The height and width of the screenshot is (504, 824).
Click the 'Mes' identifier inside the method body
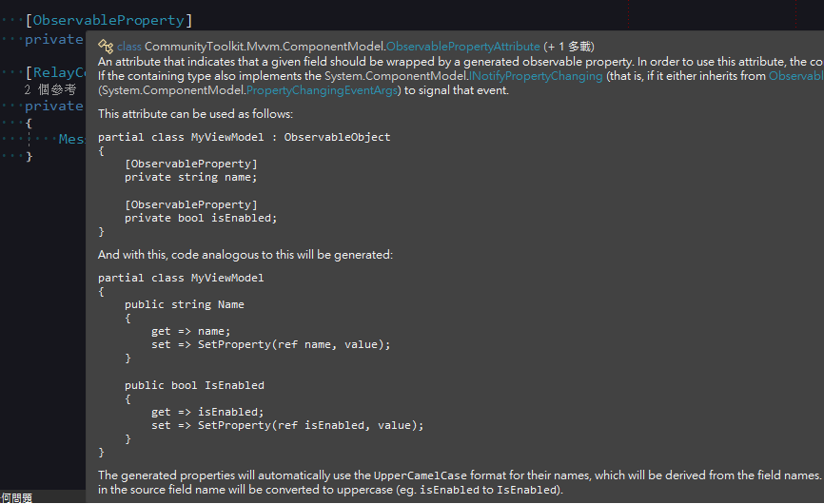71,139
